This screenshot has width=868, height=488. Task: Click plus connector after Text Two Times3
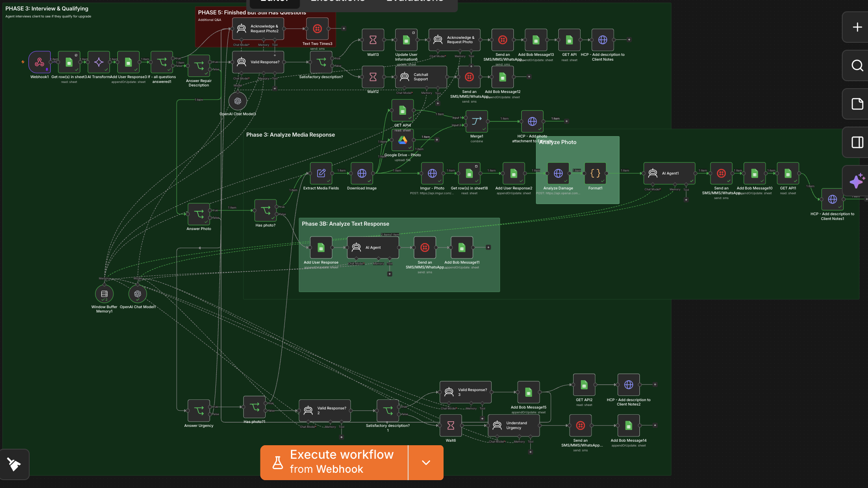pyautogui.click(x=344, y=29)
